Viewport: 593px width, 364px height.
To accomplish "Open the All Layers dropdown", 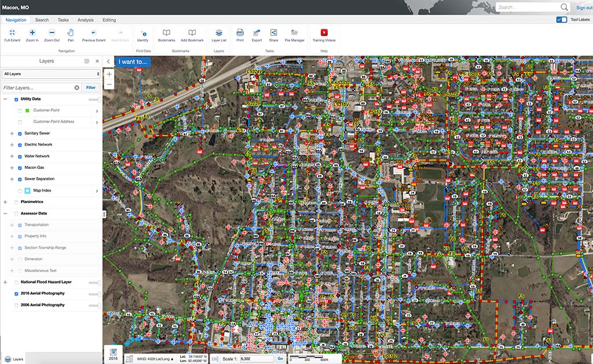I will click(x=51, y=74).
